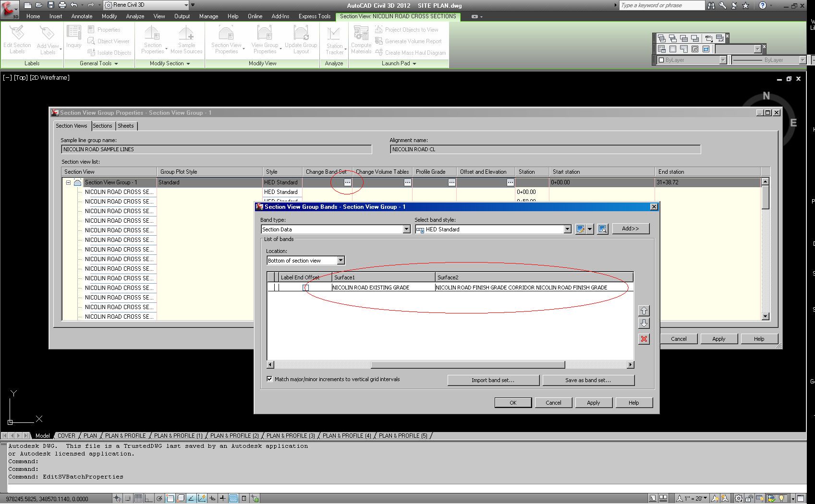Image resolution: width=815 pixels, height=504 pixels.
Task: Open the Select band style dropdown
Action: tap(567, 229)
